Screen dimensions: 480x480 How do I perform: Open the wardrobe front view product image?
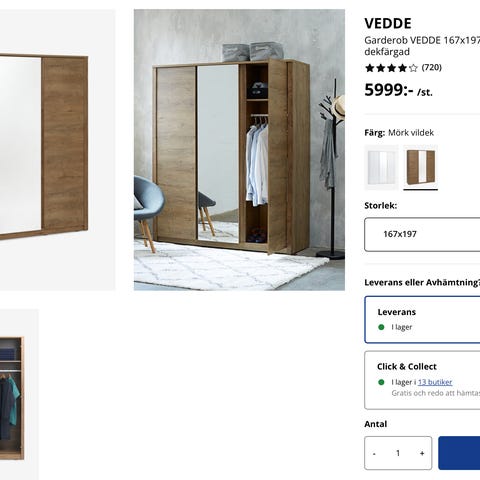click(x=58, y=150)
